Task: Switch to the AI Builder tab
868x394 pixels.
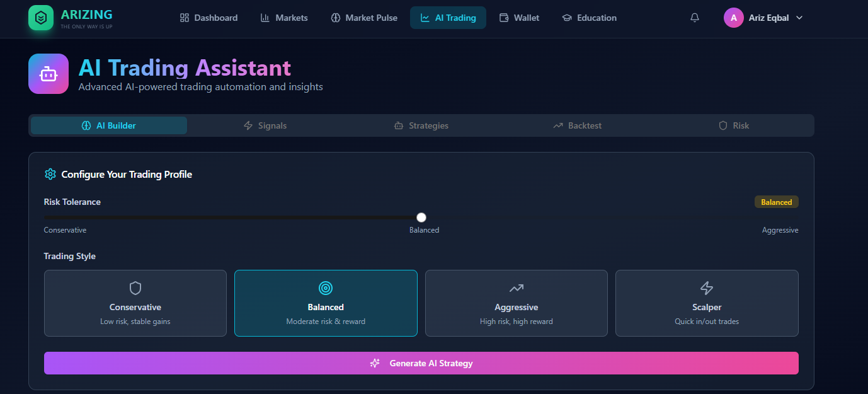Action: 109,125
